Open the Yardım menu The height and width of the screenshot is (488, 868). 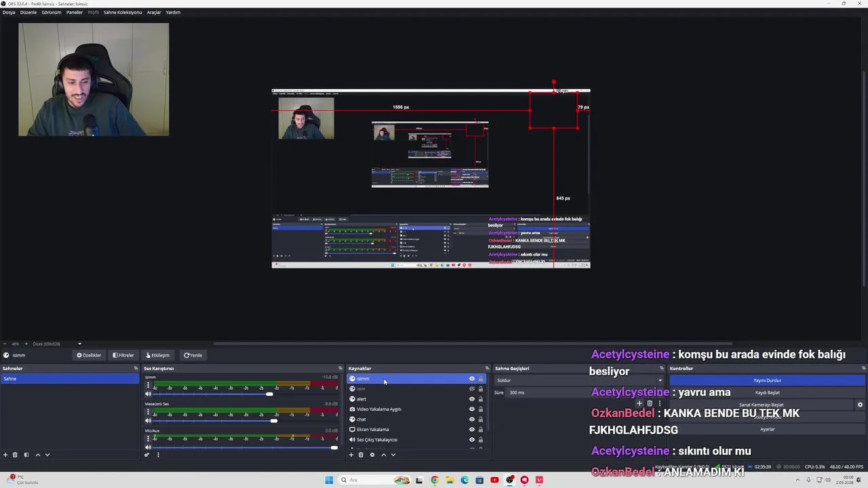174,12
